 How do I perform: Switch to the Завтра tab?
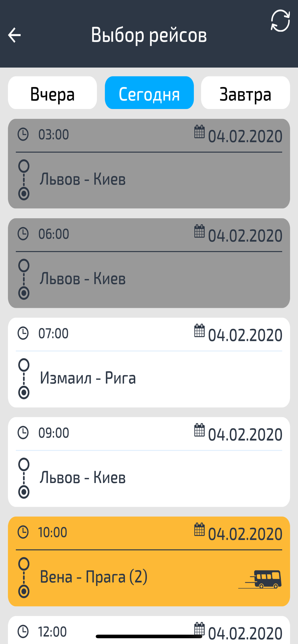tap(245, 93)
